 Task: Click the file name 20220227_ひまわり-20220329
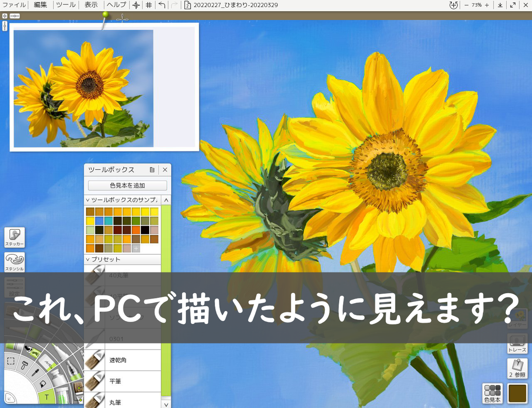pos(235,5)
